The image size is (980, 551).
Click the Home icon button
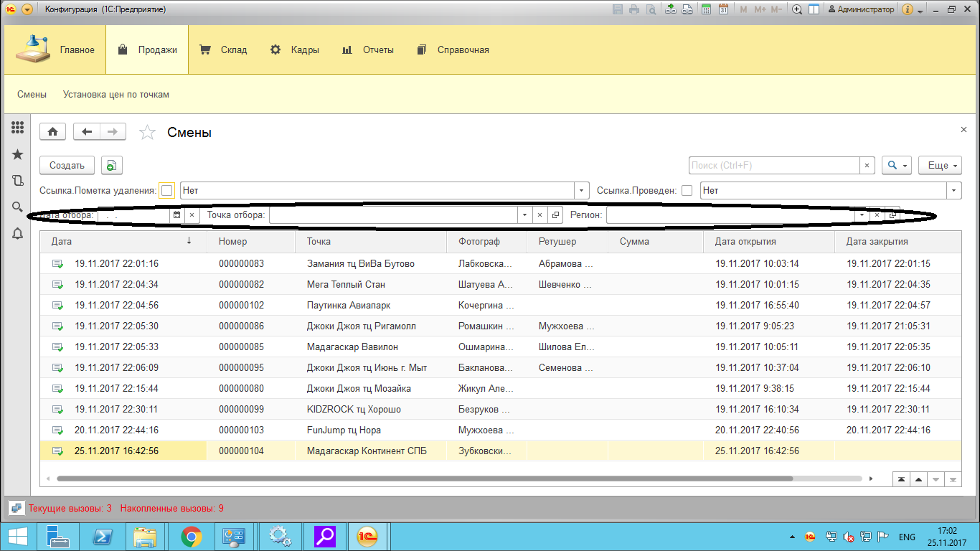52,132
